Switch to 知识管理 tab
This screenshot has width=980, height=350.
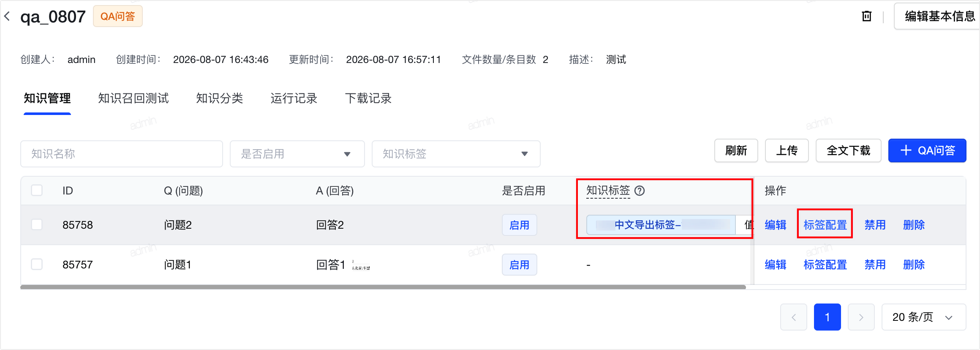(47, 98)
